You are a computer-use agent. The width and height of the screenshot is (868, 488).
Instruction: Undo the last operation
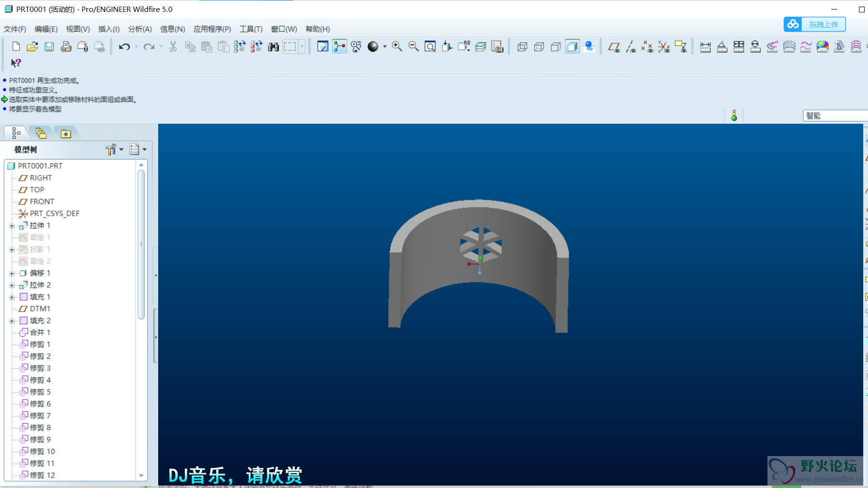click(124, 47)
